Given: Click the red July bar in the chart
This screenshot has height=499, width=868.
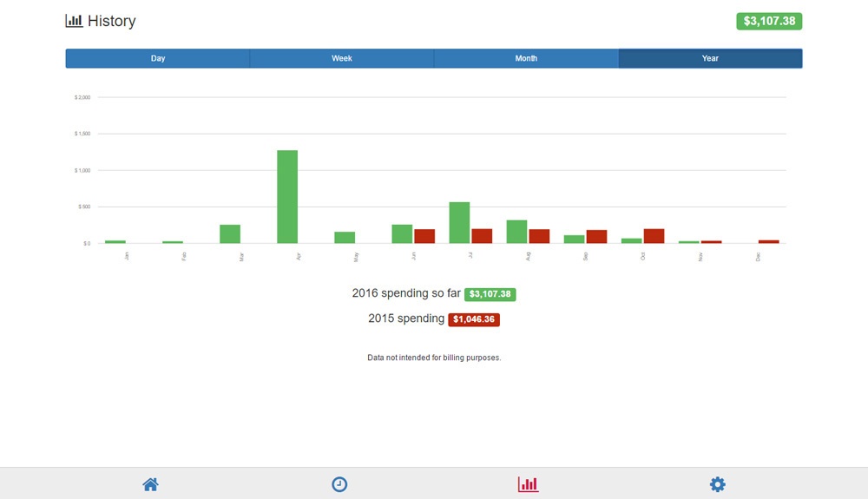Looking at the screenshot, I should point(482,236).
